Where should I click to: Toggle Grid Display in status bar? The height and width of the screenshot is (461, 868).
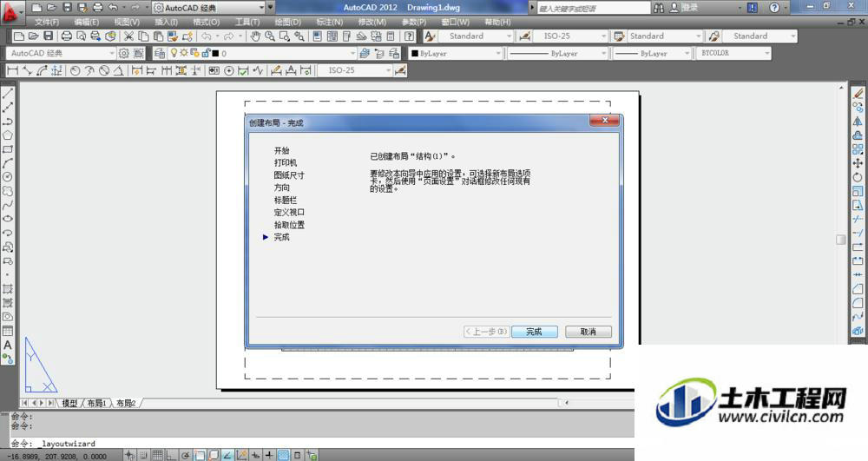tap(157, 455)
